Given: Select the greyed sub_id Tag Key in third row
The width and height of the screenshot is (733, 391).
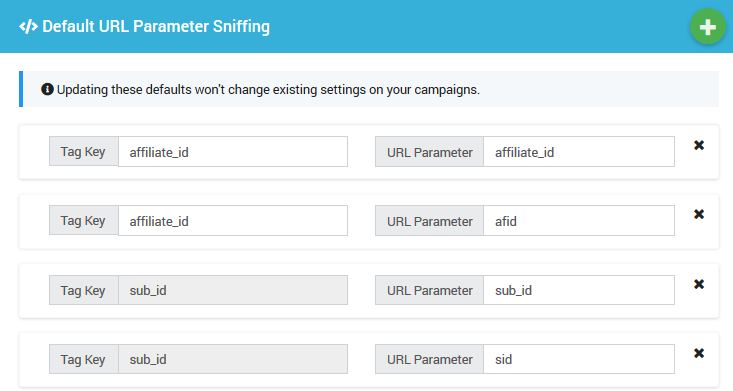Looking at the screenshot, I should pyautogui.click(x=233, y=290).
